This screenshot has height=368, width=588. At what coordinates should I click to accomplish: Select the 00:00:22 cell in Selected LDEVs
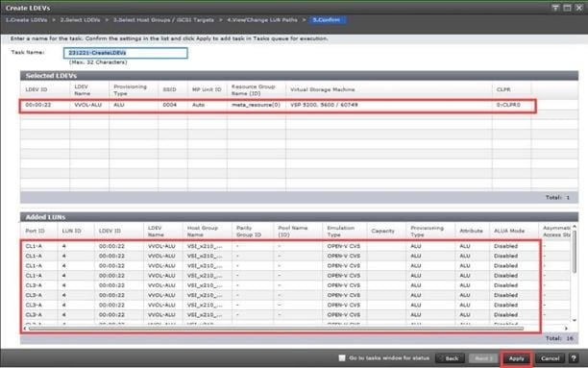click(37, 105)
